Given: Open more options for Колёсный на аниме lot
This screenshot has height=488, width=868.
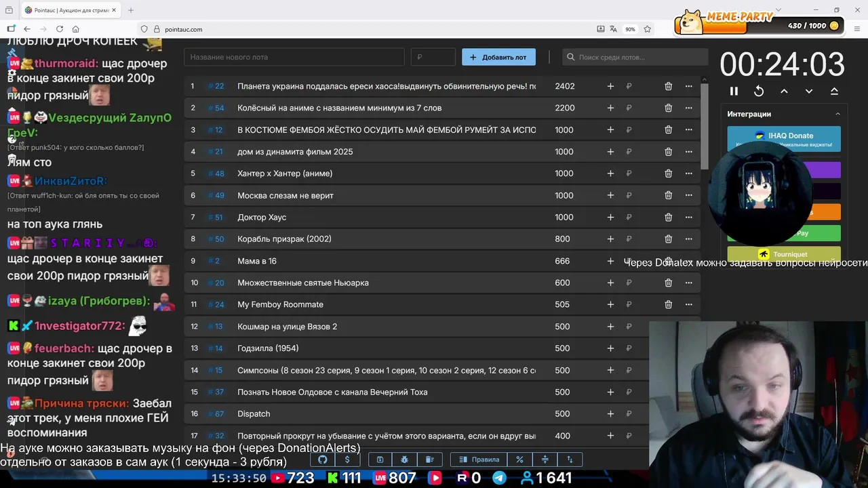Looking at the screenshot, I should tap(688, 108).
